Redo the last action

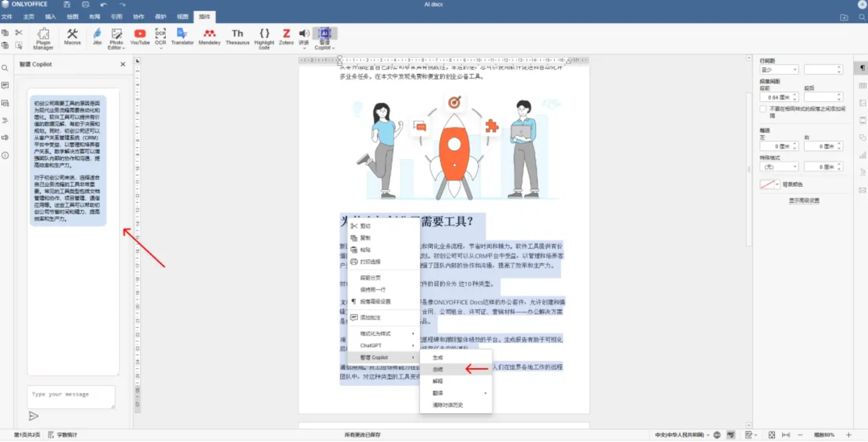(123, 4)
